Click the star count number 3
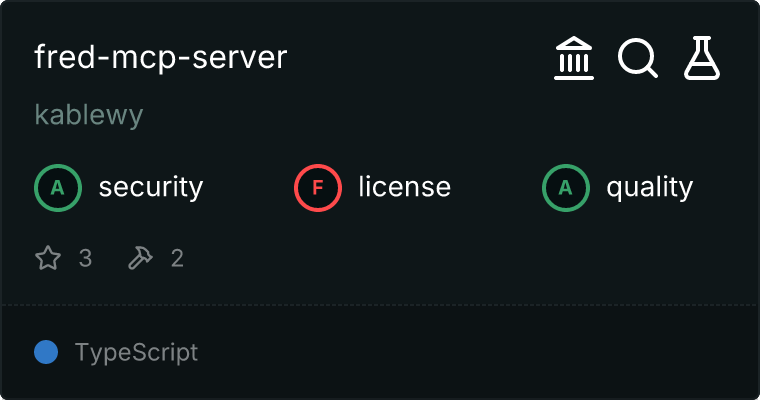 click(85, 259)
